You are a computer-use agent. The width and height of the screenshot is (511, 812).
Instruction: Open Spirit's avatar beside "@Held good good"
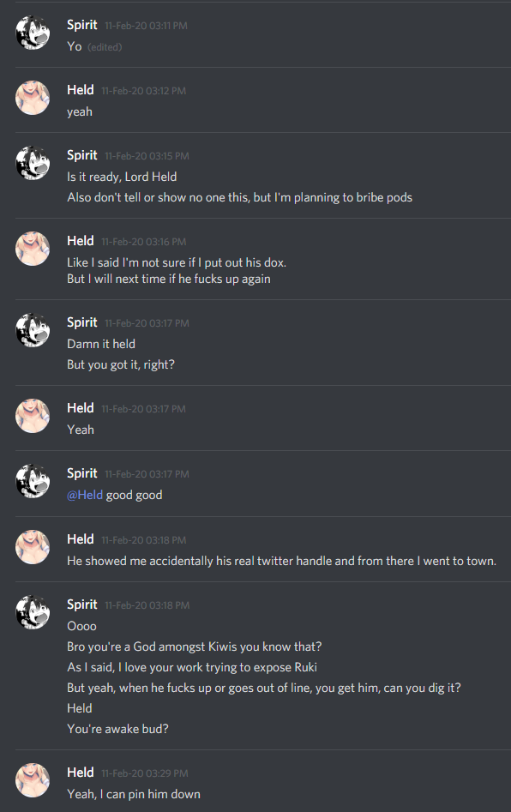click(x=33, y=480)
